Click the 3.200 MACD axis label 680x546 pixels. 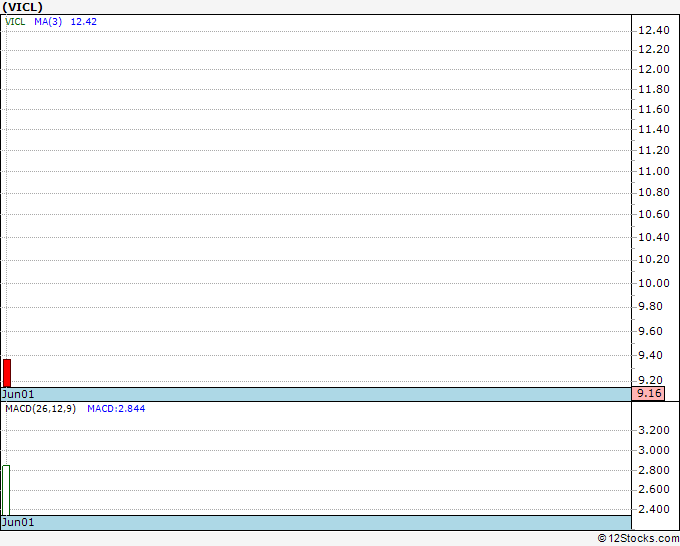click(x=654, y=430)
